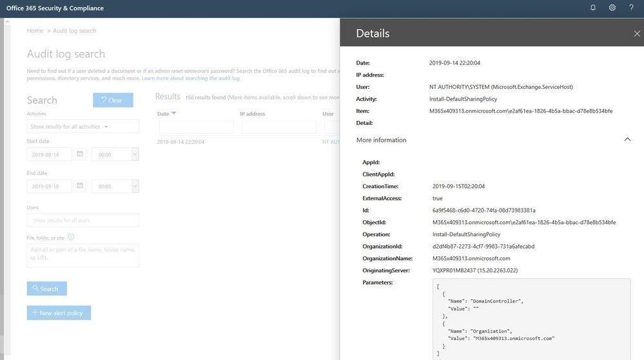This screenshot has height=360, width=644.
Task: Click the Date filter box in results
Action: point(196,128)
